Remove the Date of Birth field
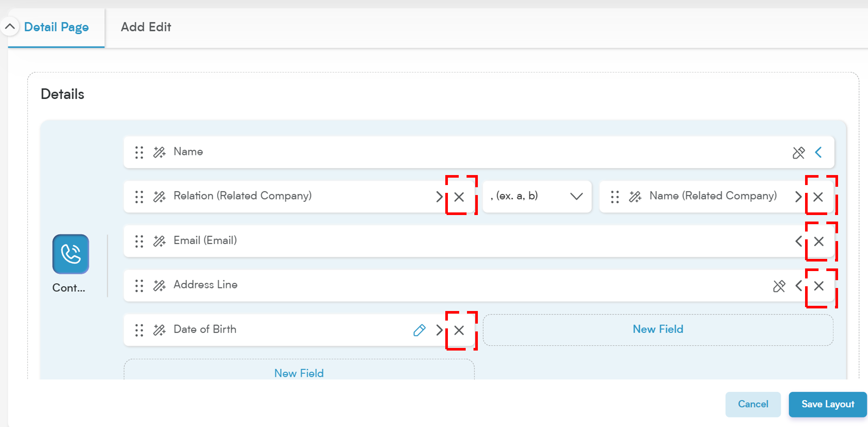The height and width of the screenshot is (427, 868). tap(459, 330)
